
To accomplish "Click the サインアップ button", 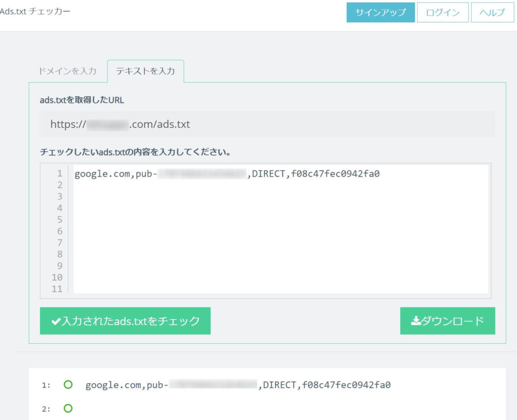I will pos(381,13).
